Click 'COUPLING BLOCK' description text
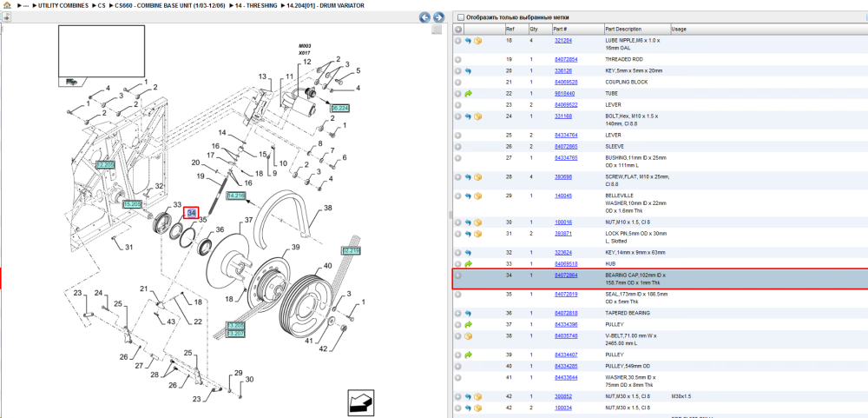 626,82
